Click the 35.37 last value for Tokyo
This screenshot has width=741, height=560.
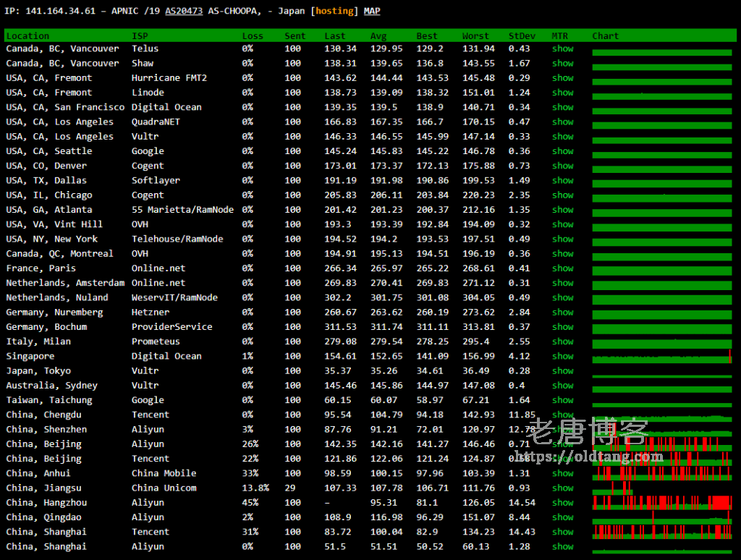[x=338, y=371]
